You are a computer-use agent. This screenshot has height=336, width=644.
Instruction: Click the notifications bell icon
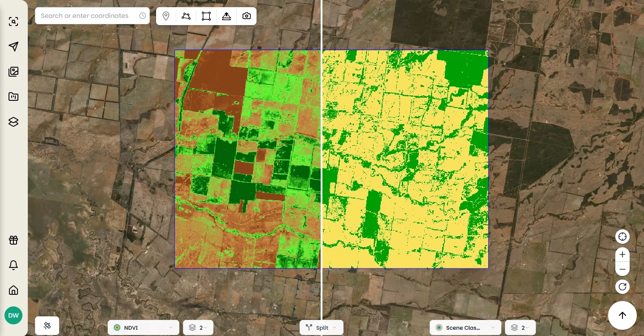(13, 265)
